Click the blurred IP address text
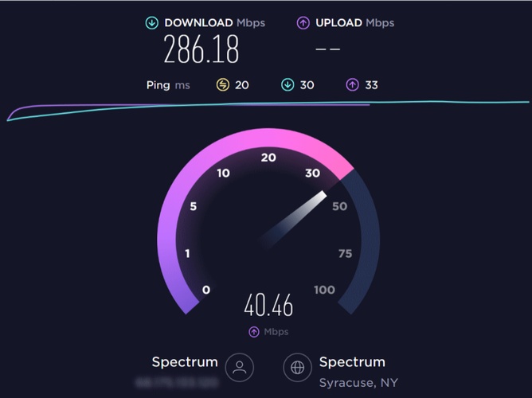 [x=177, y=383]
